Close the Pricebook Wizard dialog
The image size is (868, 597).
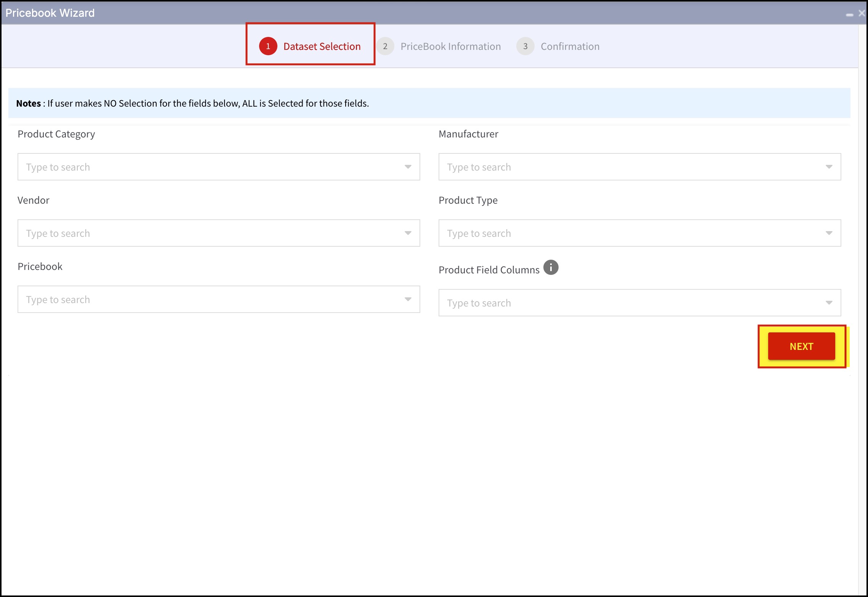pos(862,13)
